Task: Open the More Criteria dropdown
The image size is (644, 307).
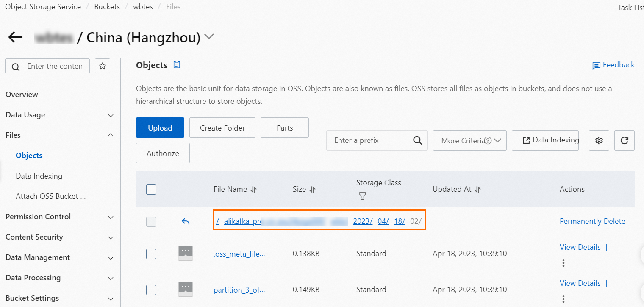Action: [x=470, y=140]
